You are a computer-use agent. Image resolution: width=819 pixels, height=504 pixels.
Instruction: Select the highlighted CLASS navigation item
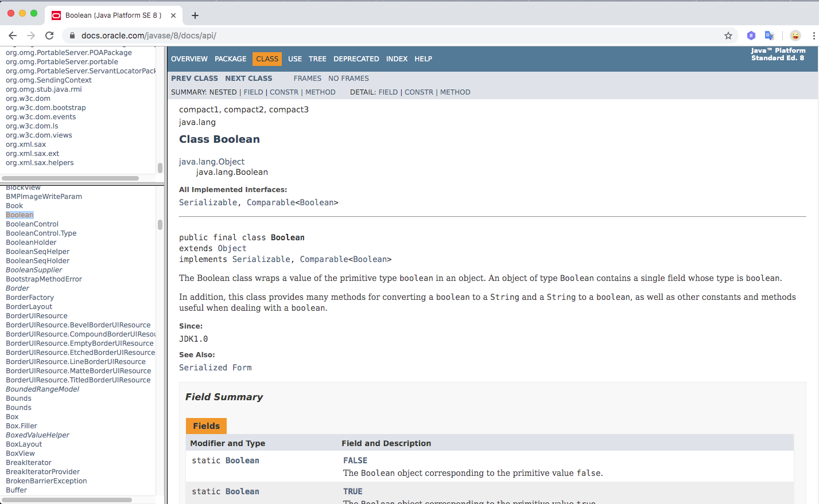pos(267,59)
